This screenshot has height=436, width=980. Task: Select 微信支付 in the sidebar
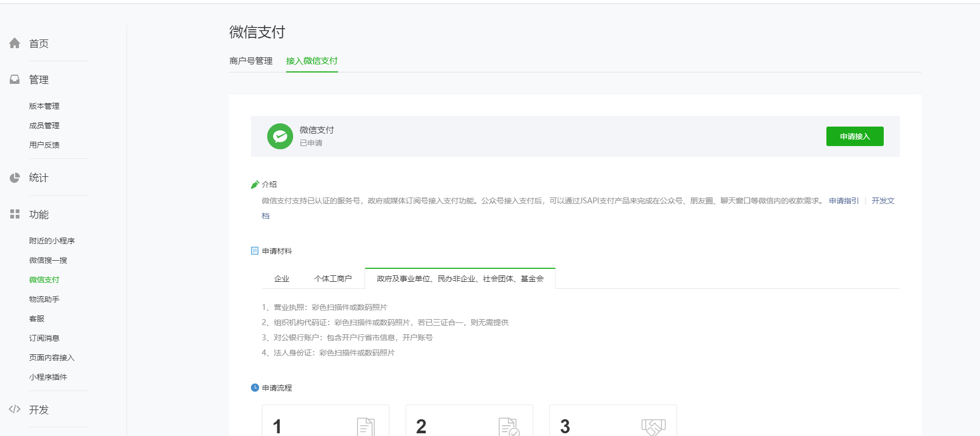(x=44, y=280)
